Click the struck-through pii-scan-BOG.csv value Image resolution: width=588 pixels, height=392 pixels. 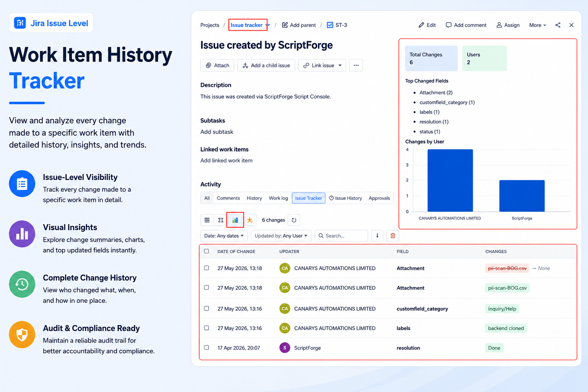pos(507,268)
